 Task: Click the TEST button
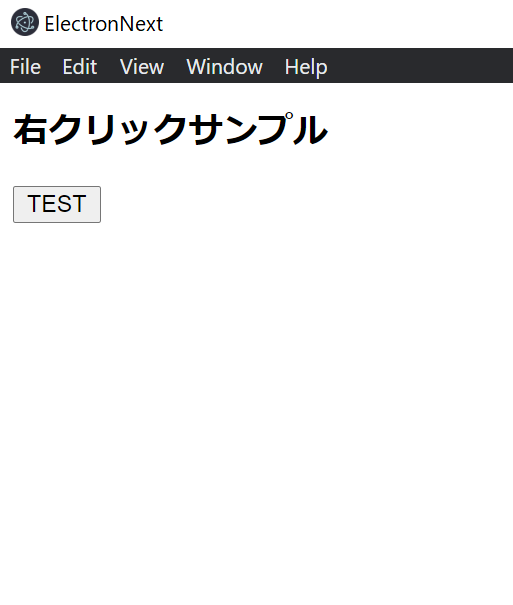pos(57,204)
